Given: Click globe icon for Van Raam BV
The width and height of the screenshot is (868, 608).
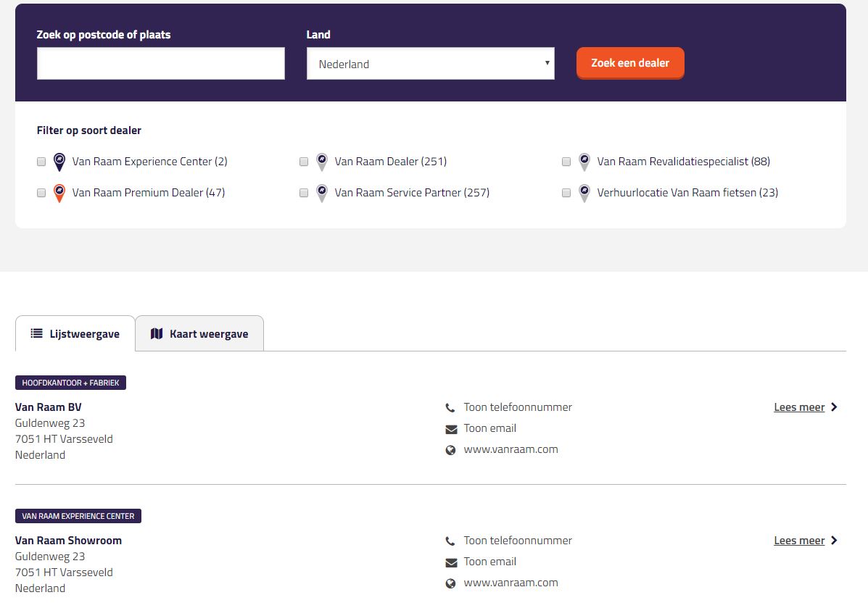Looking at the screenshot, I should [450, 450].
